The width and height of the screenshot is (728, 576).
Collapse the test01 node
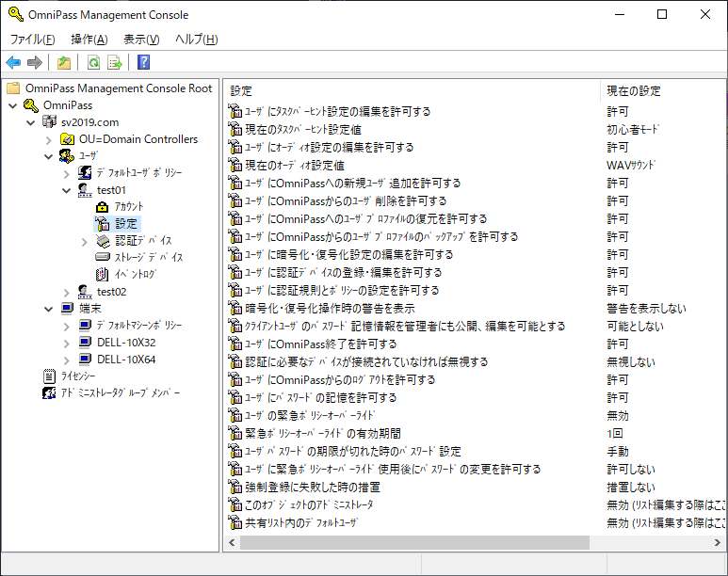click(66, 190)
